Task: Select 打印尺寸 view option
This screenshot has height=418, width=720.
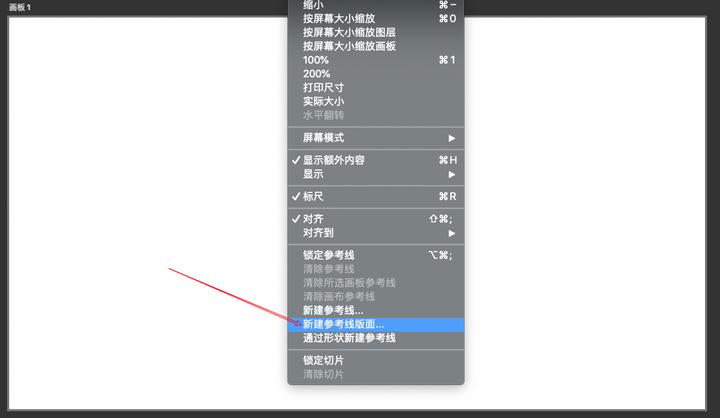Action: (x=376, y=88)
